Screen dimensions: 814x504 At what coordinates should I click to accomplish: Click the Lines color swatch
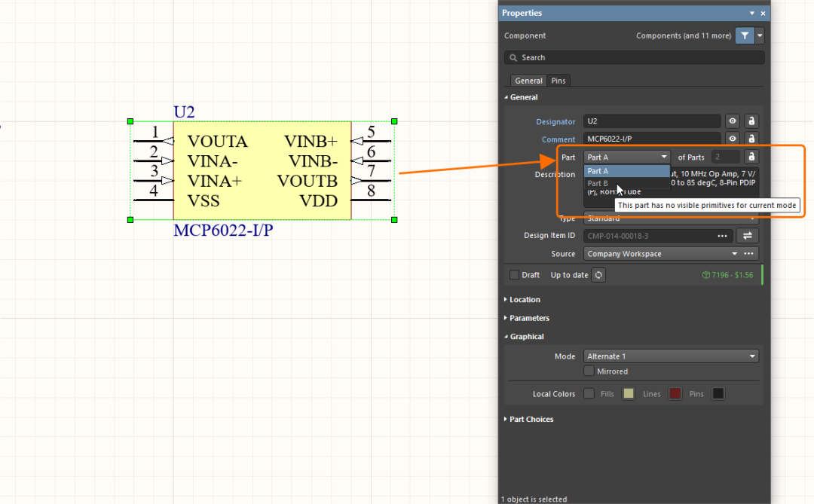click(x=675, y=393)
